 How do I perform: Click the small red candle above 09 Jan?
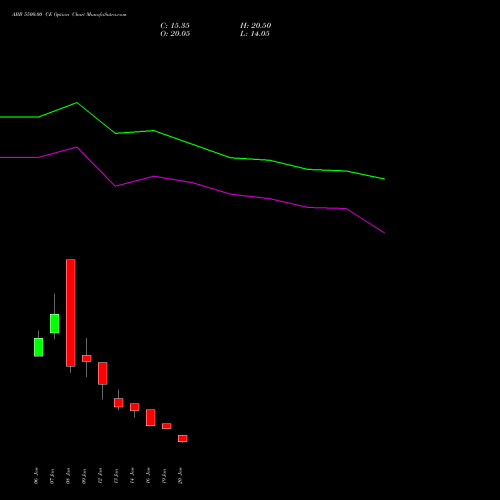pos(87,358)
